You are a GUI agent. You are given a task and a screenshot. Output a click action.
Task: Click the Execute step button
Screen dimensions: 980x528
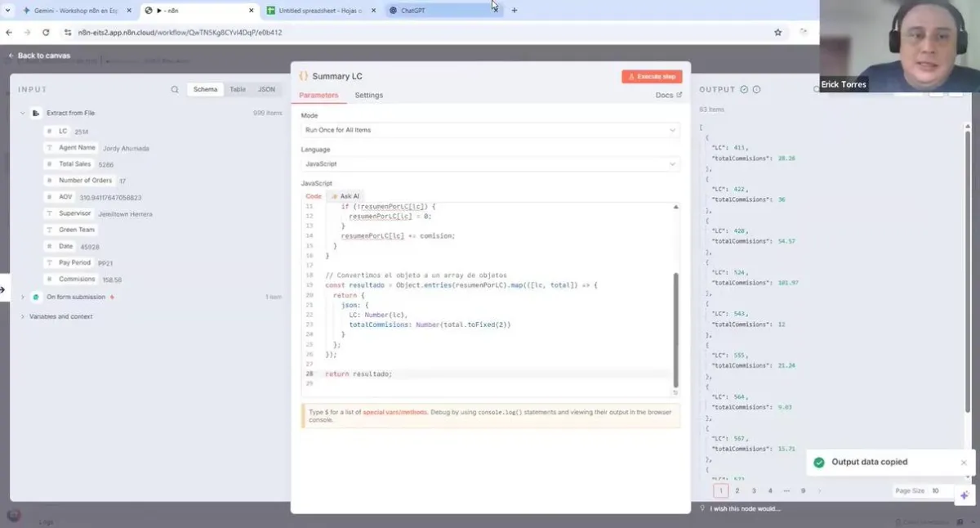[652, 76]
